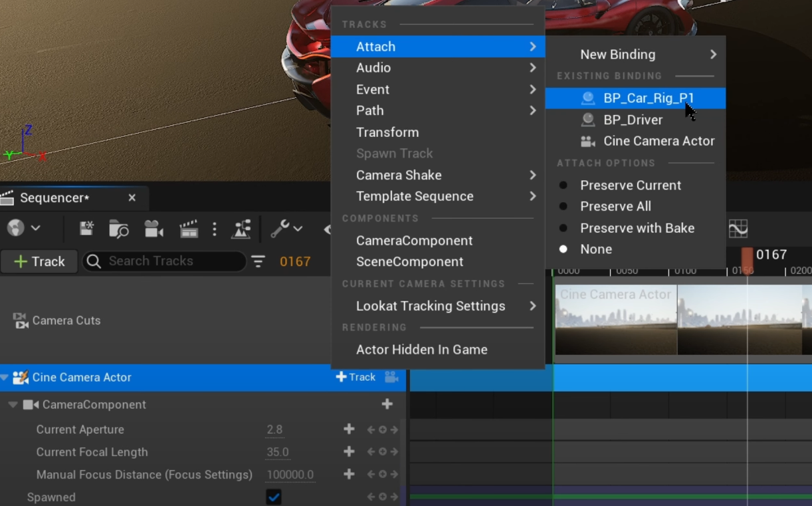Click +Track on the Cine Camera Actor row
This screenshot has width=812, height=506.
(x=355, y=377)
